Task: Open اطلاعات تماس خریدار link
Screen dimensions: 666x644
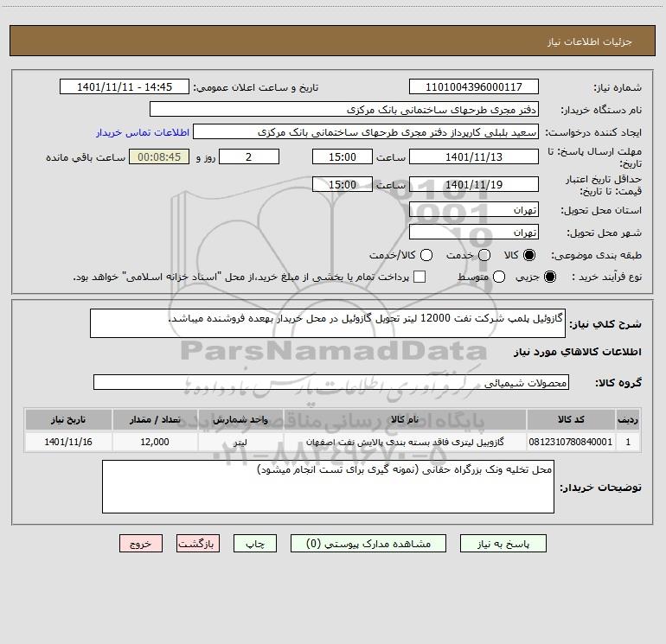Action: 143,132
